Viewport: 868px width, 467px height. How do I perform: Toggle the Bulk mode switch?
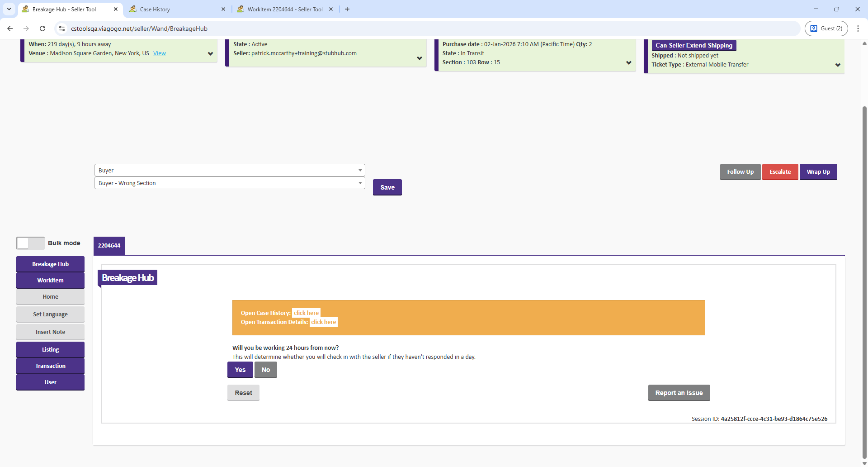tap(30, 243)
